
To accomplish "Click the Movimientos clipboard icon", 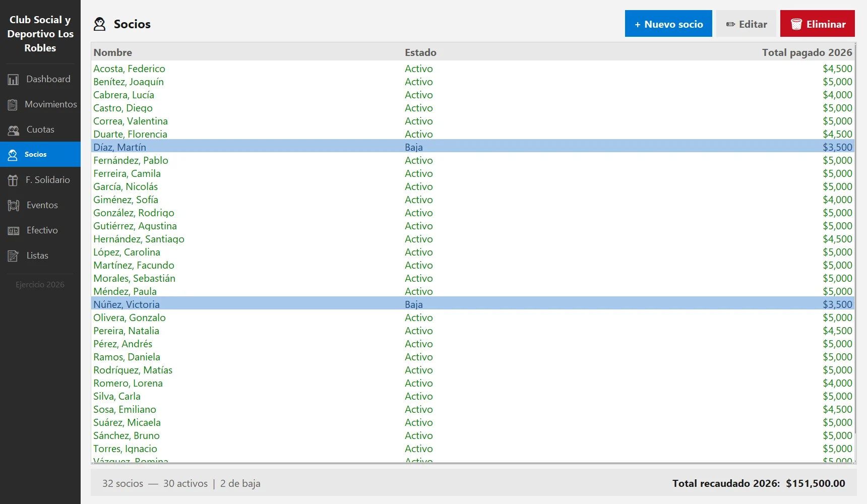I will [13, 105].
